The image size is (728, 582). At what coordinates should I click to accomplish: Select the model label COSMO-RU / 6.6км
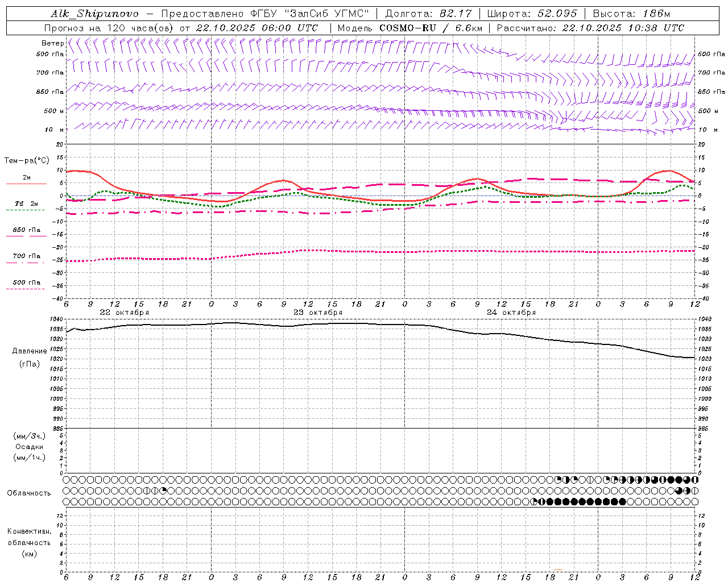tap(431, 28)
